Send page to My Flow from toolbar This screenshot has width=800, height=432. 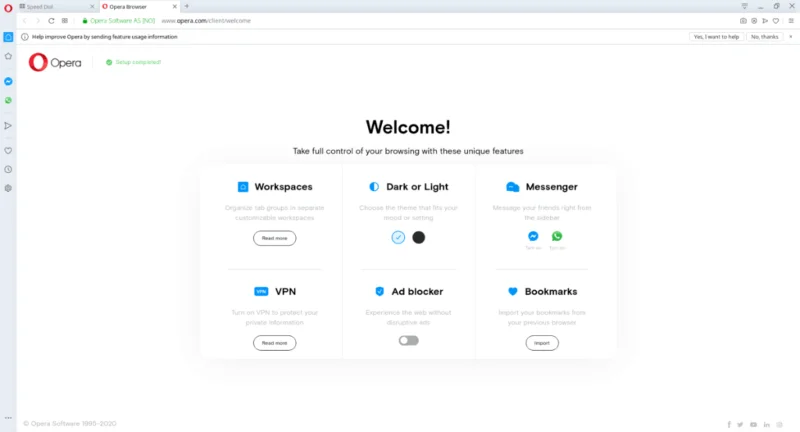click(x=765, y=21)
